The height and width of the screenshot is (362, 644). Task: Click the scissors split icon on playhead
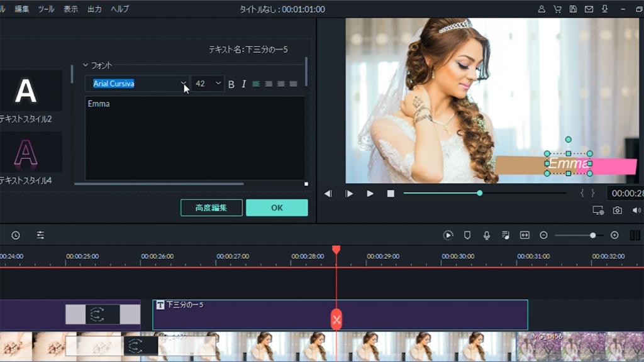click(336, 319)
